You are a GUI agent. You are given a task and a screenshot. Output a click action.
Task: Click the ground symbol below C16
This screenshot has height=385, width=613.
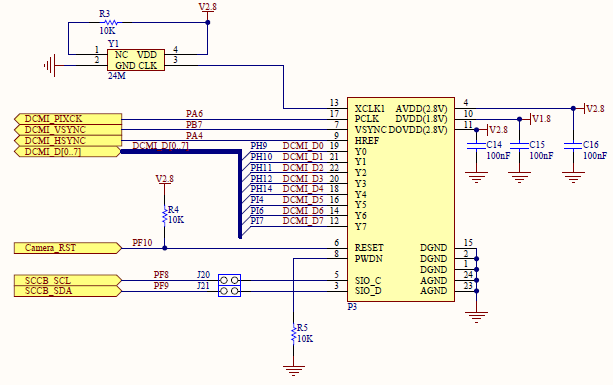pos(573,177)
